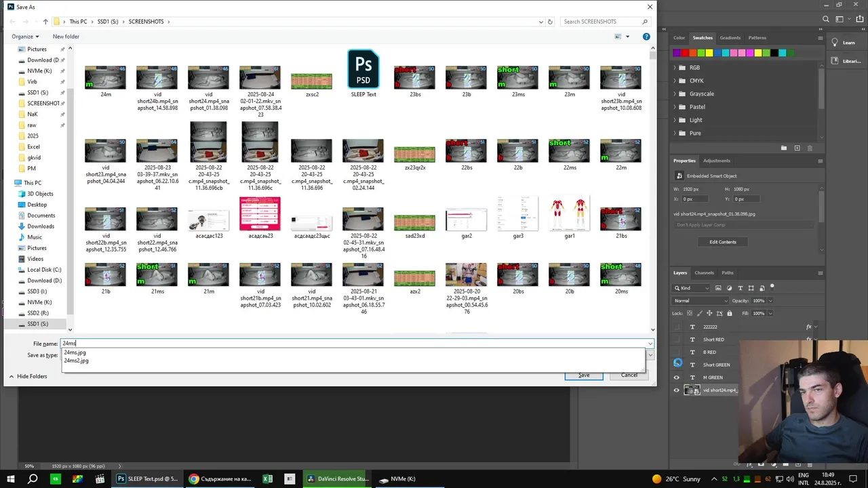Filter layers by shape layer icon
This screenshot has height=488, width=868.
751,288
